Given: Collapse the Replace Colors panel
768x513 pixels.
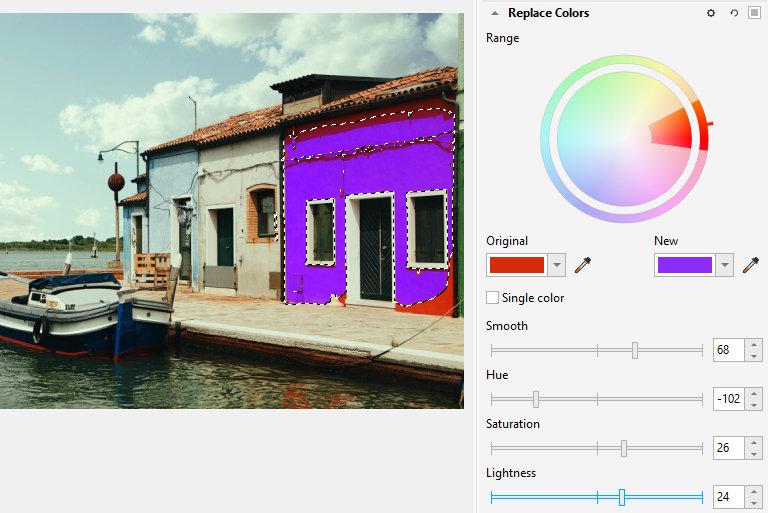Looking at the screenshot, I should 495,13.
